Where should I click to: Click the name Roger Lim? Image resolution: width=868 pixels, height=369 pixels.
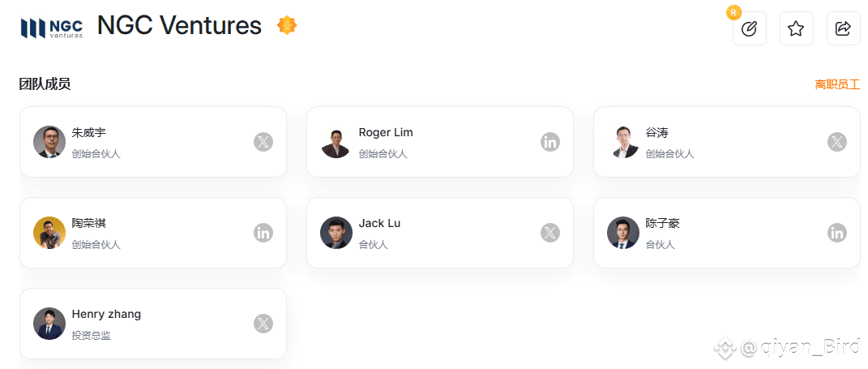pos(386,132)
